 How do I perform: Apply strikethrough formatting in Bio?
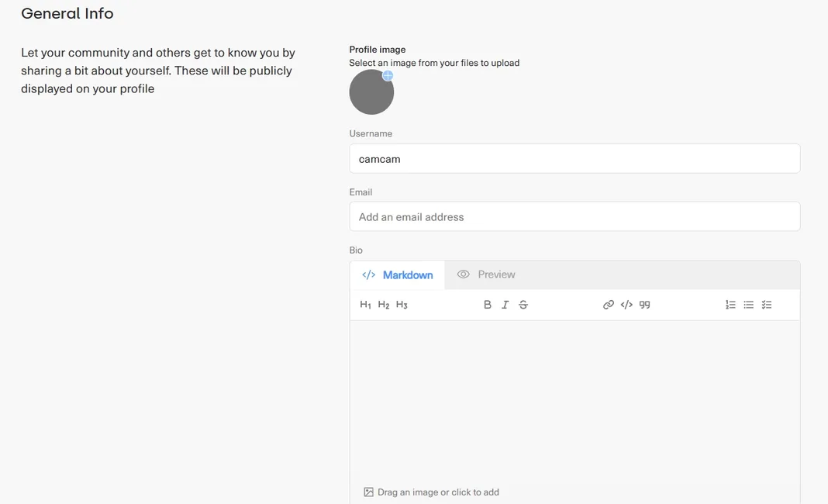point(523,305)
